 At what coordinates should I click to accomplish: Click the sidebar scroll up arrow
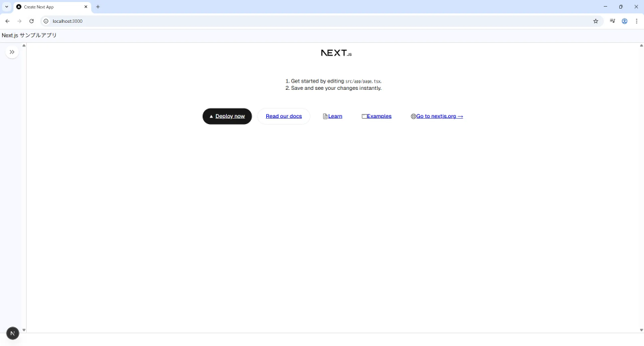point(24,46)
